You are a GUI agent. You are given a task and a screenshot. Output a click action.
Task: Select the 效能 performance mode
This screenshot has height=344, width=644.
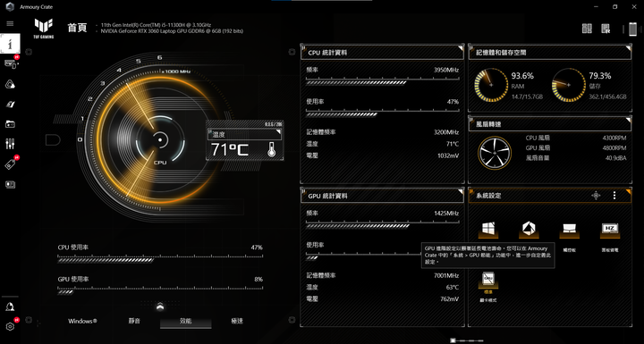(186, 322)
